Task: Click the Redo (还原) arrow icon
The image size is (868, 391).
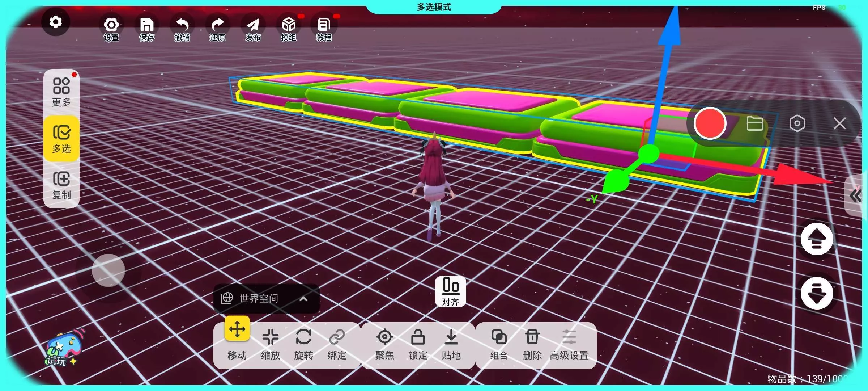Action: point(217,25)
